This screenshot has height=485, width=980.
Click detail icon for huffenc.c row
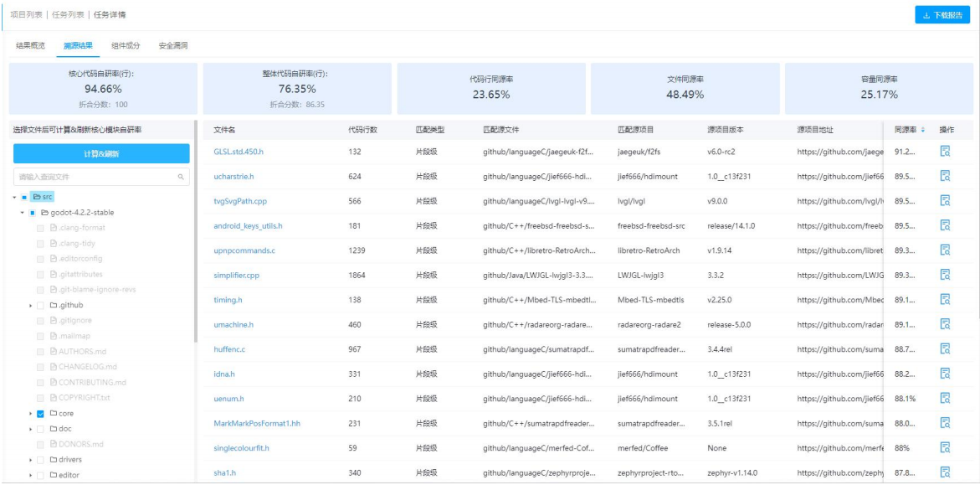click(x=945, y=349)
